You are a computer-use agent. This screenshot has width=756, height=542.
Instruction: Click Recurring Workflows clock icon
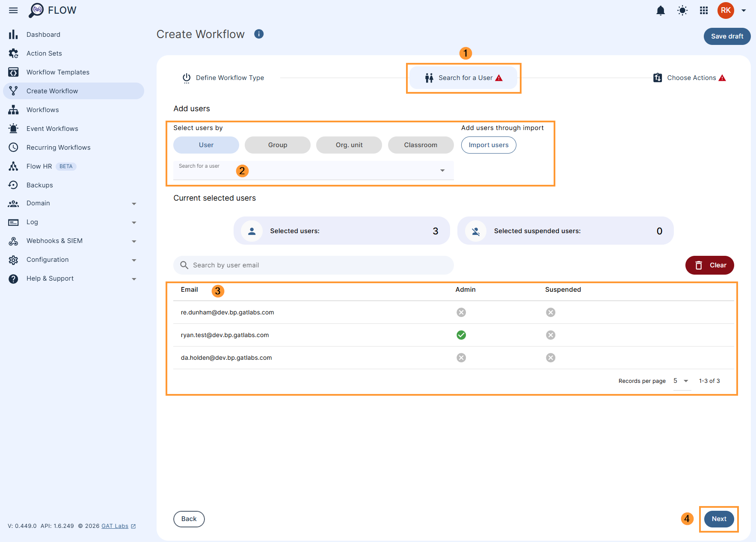pyautogui.click(x=13, y=147)
